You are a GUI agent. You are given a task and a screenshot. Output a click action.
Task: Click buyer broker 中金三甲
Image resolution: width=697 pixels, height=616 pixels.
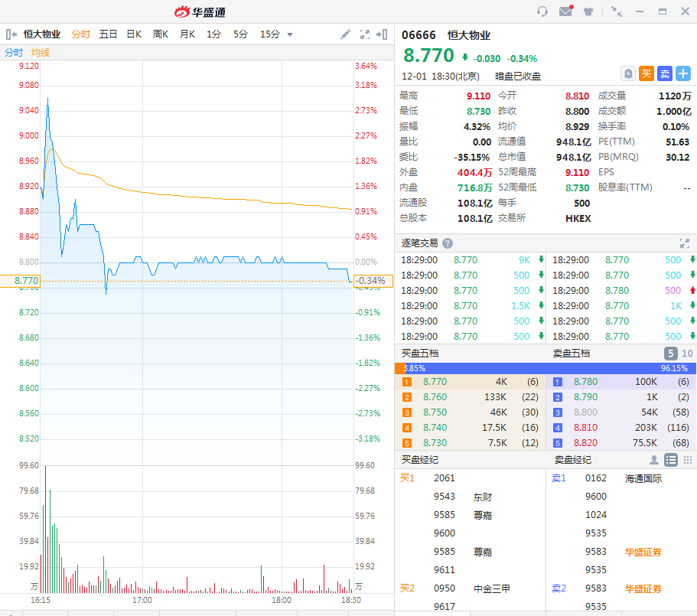[x=492, y=589]
